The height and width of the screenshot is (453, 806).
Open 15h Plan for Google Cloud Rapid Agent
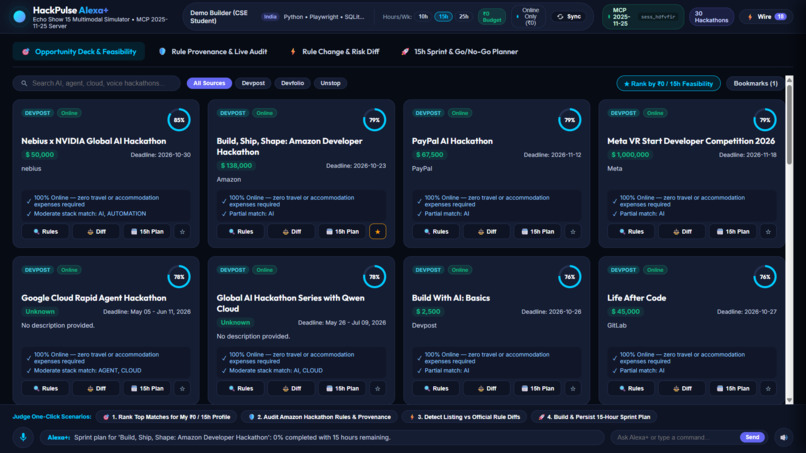coord(146,388)
